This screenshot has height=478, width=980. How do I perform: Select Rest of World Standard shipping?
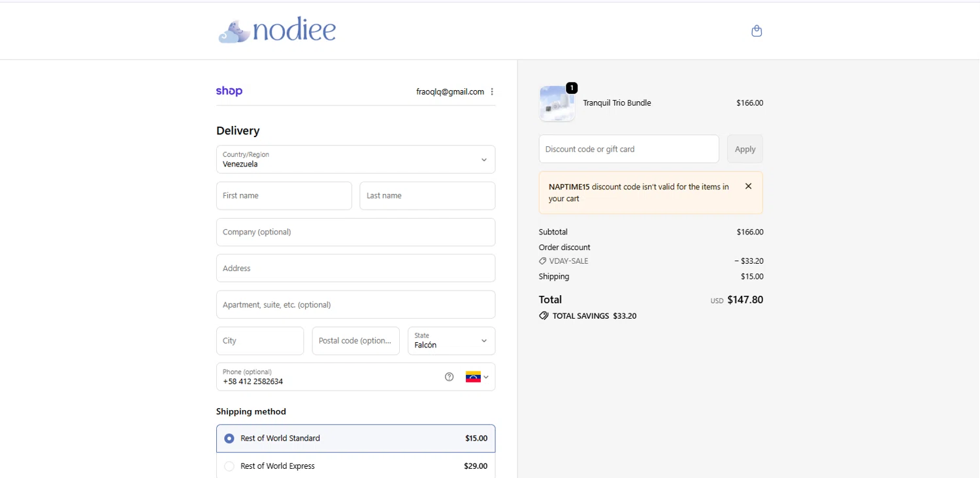pos(355,438)
